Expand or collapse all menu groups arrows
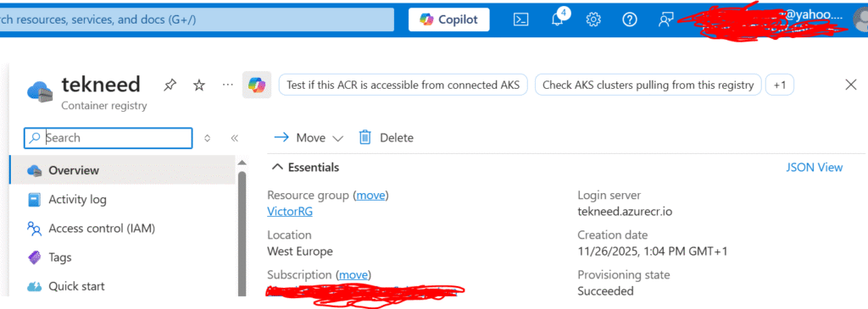The height and width of the screenshot is (309, 868). 208,138
